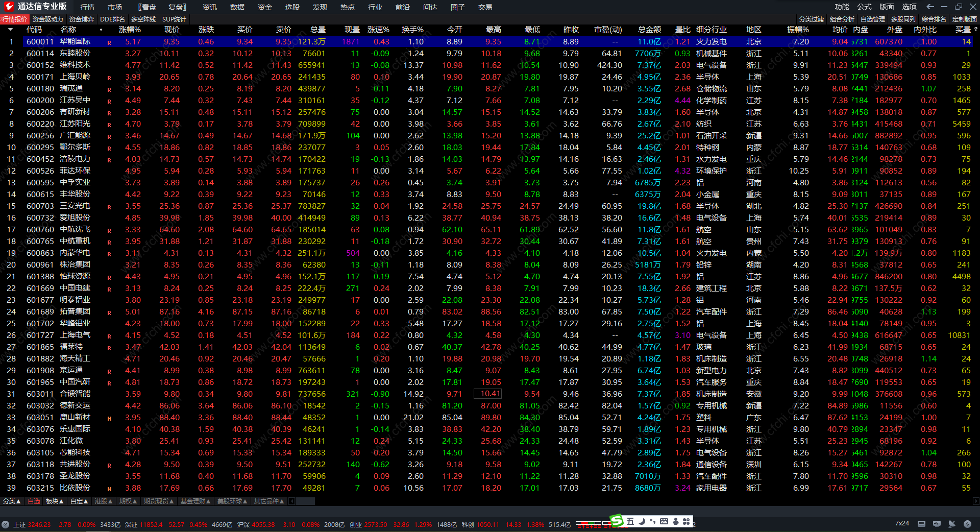Expand the 基金理财 tab
Screen dimensions: 980x532
195,501
